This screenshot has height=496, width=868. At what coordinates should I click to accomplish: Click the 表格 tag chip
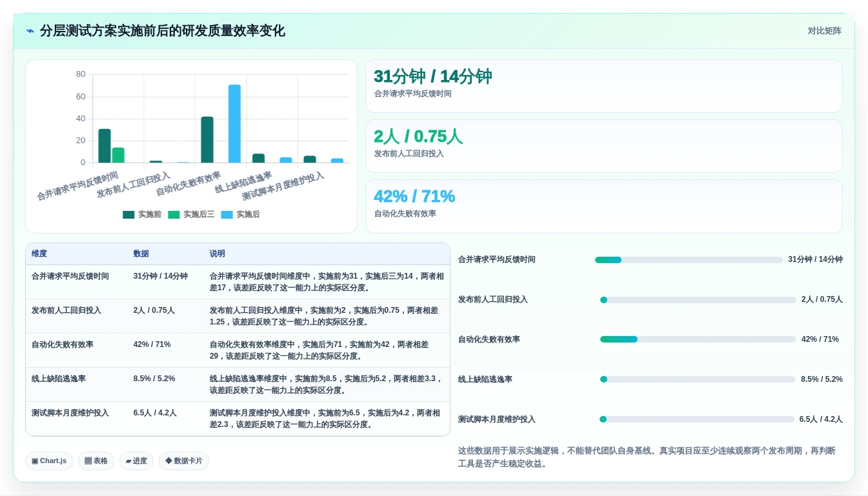96,461
